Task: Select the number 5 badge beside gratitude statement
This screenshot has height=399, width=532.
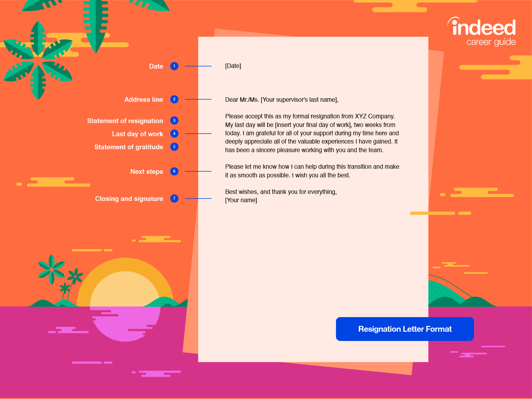Action: point(174,147)
